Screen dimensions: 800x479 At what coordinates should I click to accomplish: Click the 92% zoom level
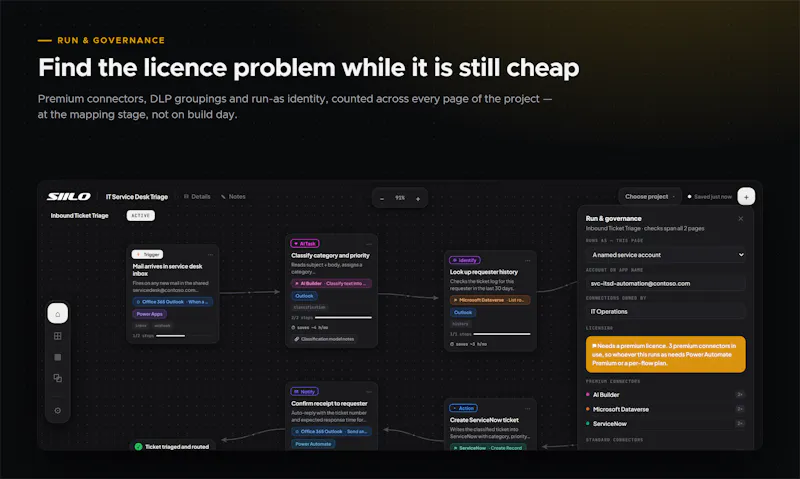coord(400,198)
